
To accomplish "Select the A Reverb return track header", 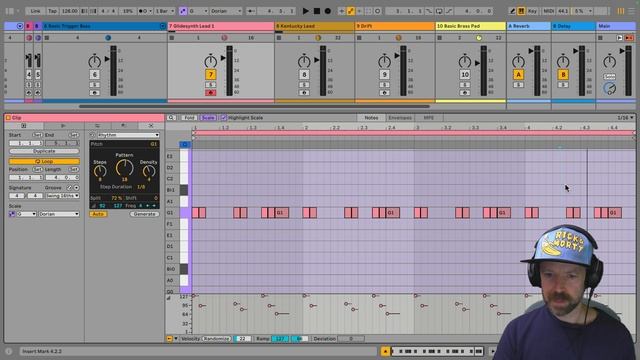I will click(529, 26).
